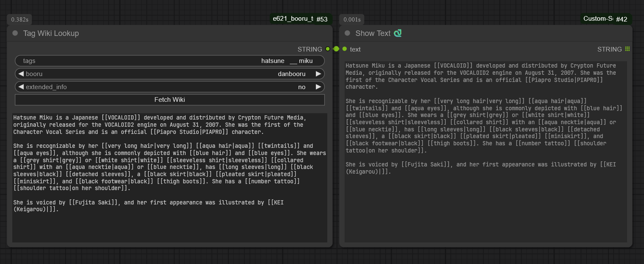Select next booru option with right arrow
The image size is (644, 264).
pos(318,74)
